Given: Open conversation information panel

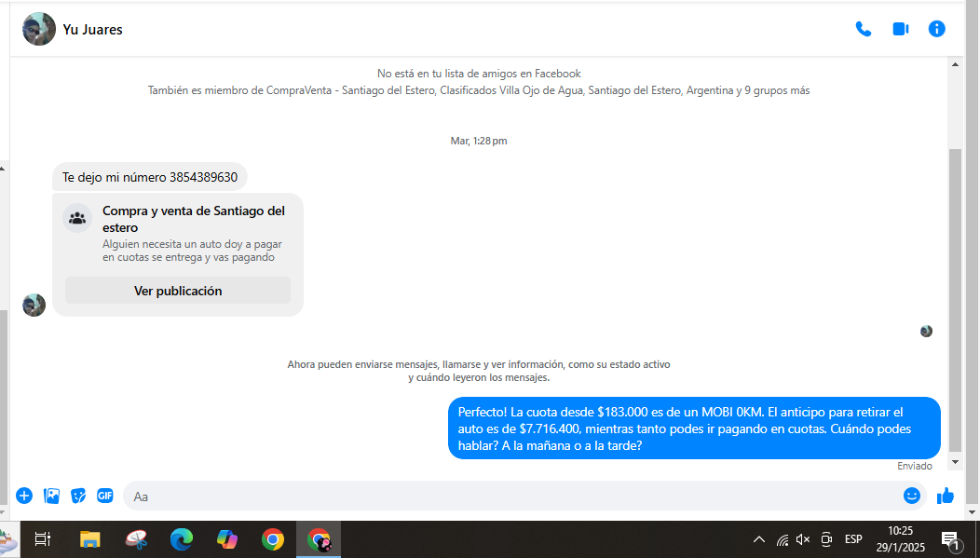Looking at the screenshot, I should click(x=936, y=29).
